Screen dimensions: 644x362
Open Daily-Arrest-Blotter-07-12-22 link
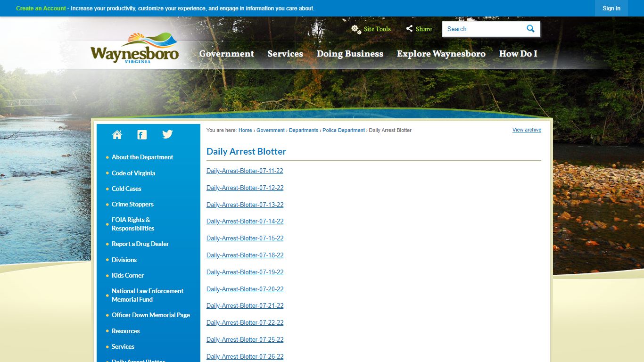pyautogui.click(x=245, y=188)
